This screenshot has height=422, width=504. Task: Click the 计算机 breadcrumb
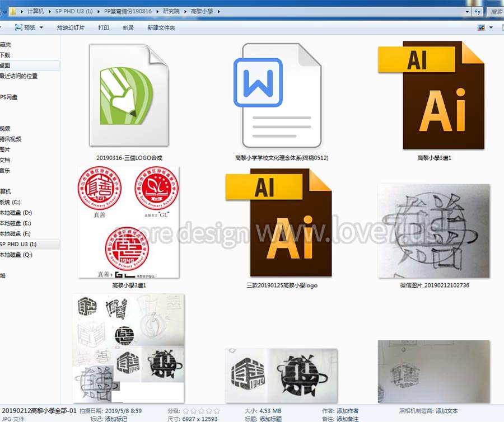coord(35,11)
